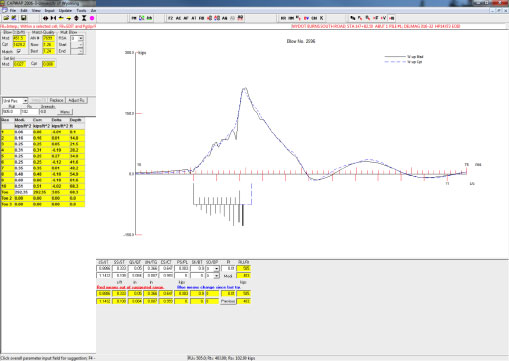Image resolution: width=509 pixels, height=361 pixels.
Task: Click the red +F toolbar icon
Action: (x=376, y=18)
